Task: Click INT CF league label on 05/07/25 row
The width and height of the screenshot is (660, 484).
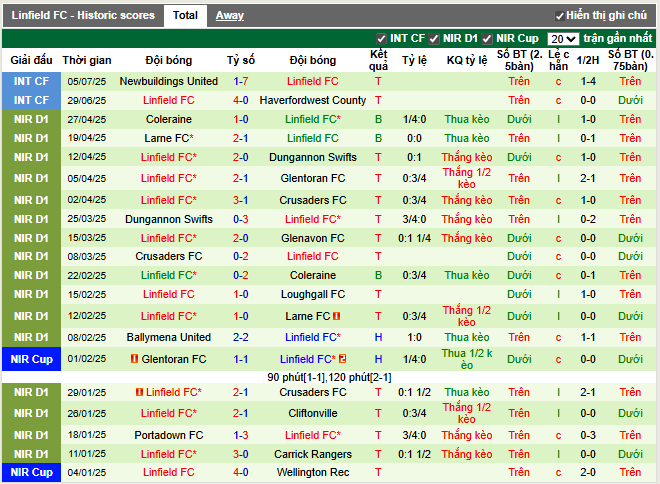Action: [32, 81]
